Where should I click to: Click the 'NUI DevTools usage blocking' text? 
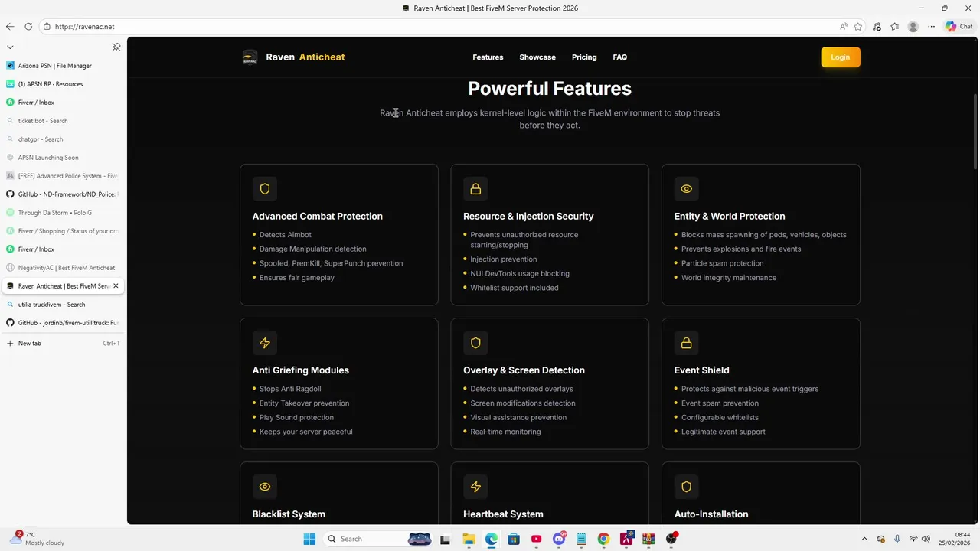(x=520, y=273)
